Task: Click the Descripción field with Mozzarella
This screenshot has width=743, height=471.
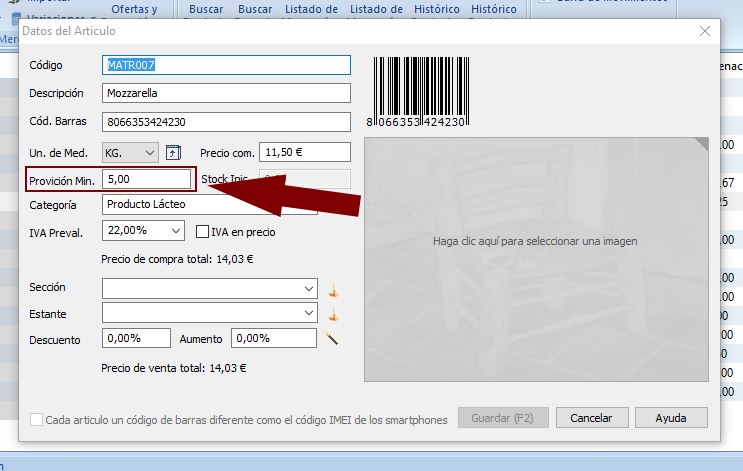Action: click(227, 93)
